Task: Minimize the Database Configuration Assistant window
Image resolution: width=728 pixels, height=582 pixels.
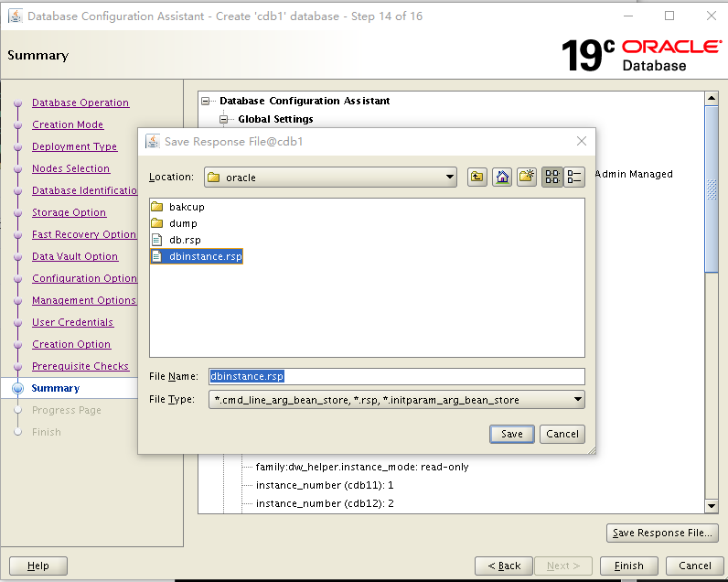Action: (627, 16)
